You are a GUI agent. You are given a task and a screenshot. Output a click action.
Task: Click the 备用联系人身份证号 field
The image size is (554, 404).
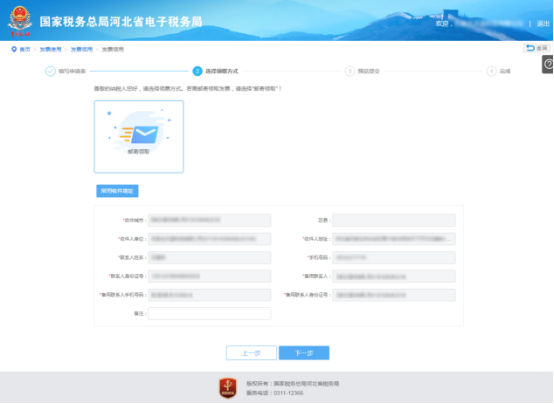pyautogui.click(x=394, y=295)
